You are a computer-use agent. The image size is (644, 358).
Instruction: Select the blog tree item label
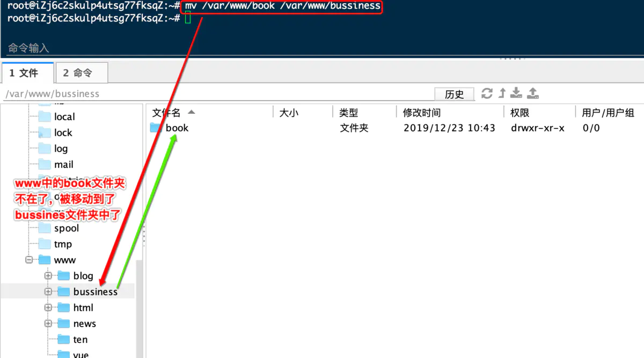[x=83, y=276]
